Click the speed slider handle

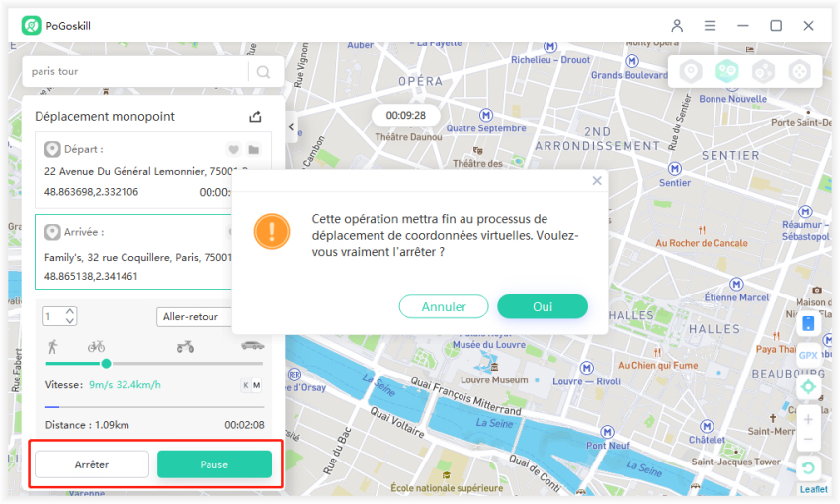pos(106,364)
